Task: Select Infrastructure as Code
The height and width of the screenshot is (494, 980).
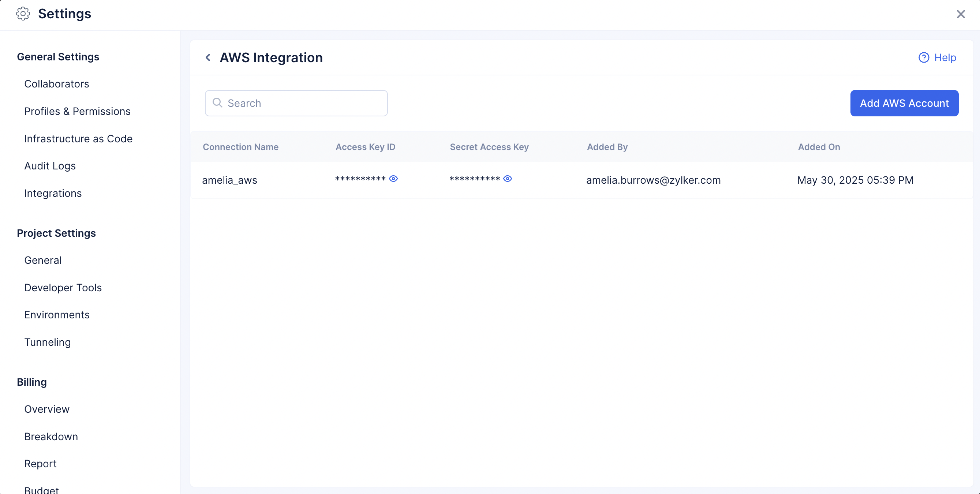Action: tap(78, 138)
